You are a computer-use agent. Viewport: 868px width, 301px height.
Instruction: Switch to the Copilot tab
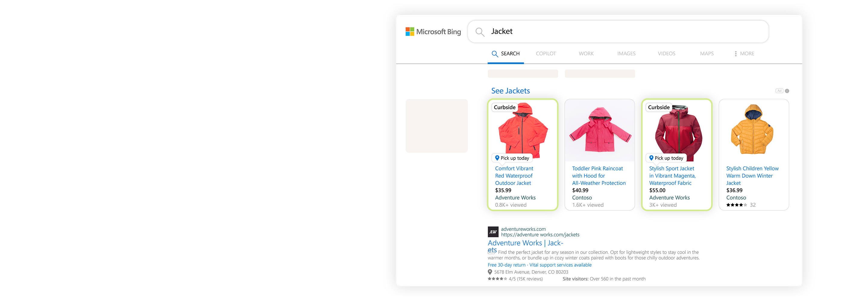tap(546, 54)
